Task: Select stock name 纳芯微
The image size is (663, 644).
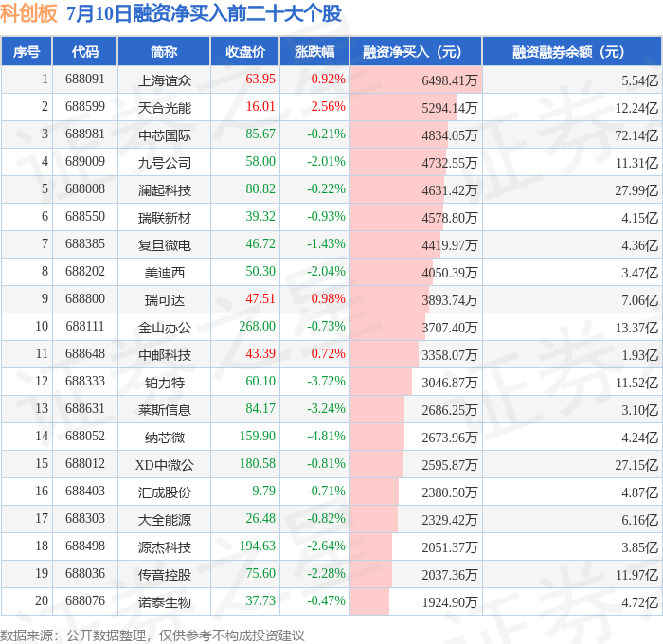Action: tap(165, 438)
